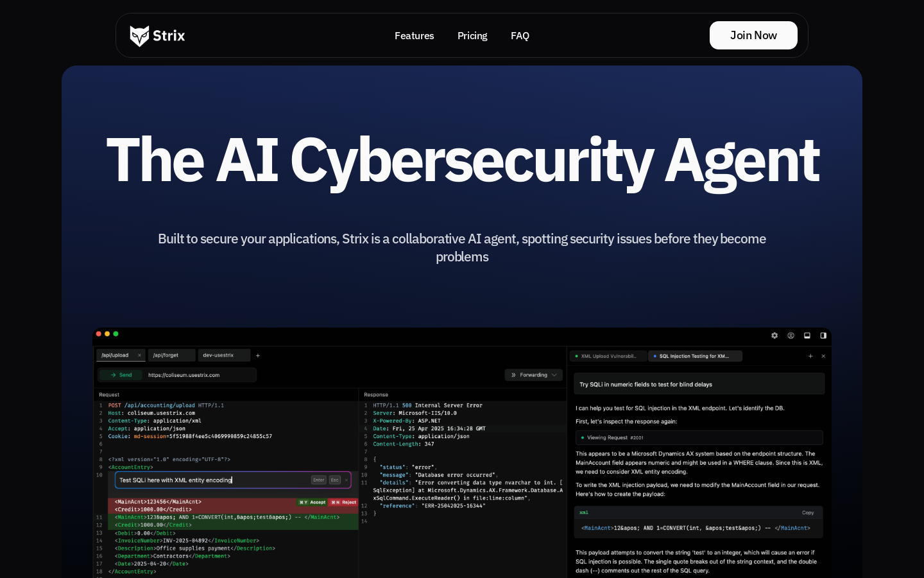Click the 'Cookie: md-session' header line
Image resolution: width=924 pixels, height=578 pixels.
click(190, 436)
